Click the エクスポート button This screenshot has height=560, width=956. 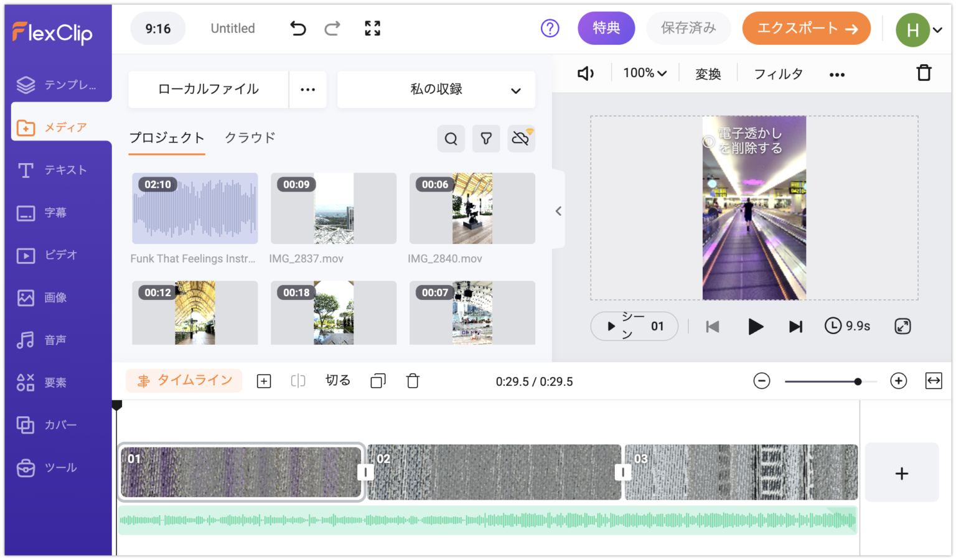tap(806, 28)
